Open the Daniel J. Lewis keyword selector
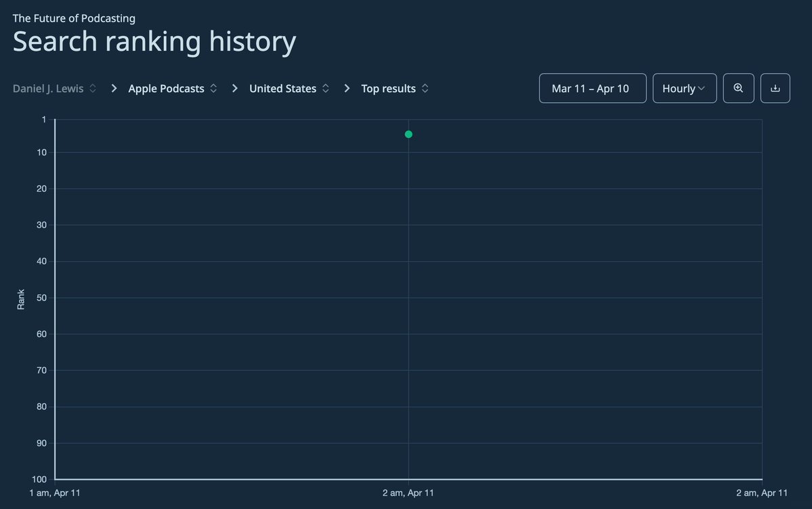The height and width of the screenshot is (509, 812). tap(54, 89)
